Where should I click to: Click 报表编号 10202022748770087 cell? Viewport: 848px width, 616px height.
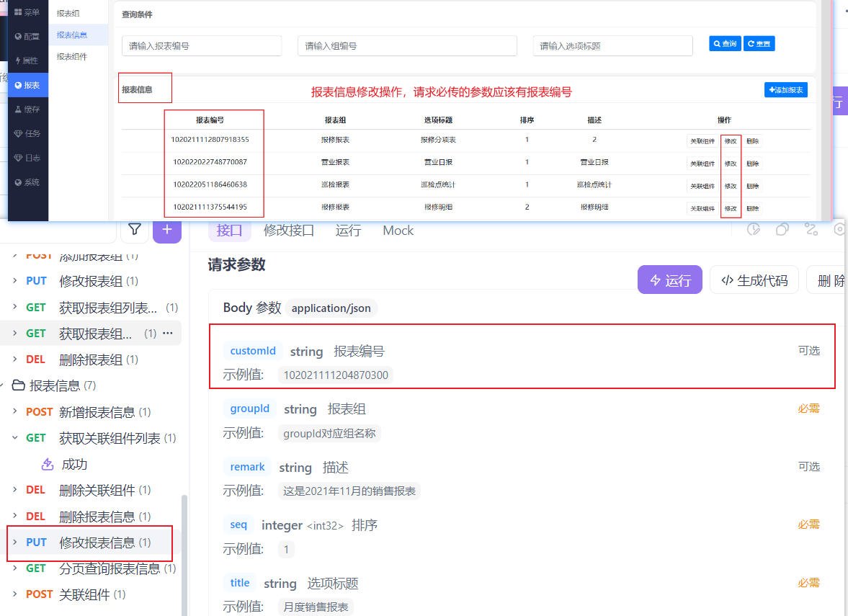pyautogui.click(x=210, y=161)
